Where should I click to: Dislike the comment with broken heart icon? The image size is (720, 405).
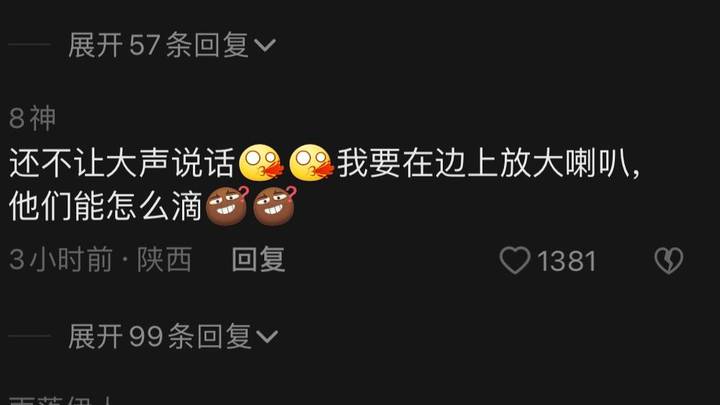coord(669,260)
